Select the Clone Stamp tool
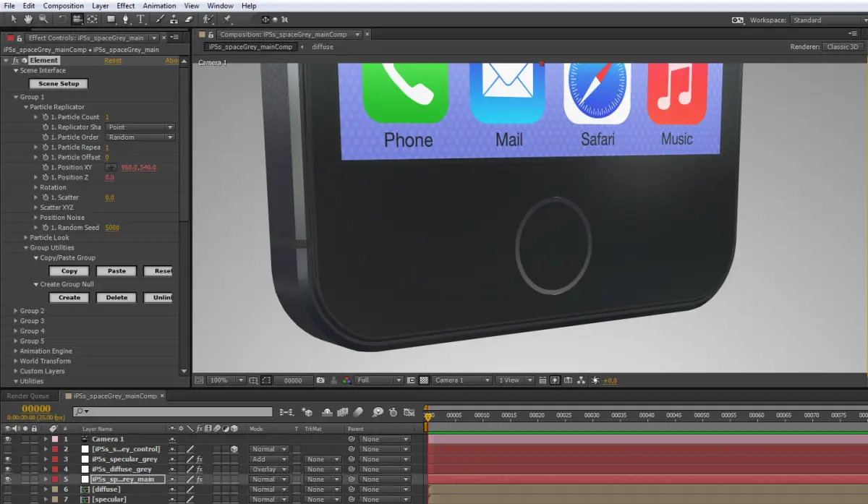Viewport: 868px width, 504px height. pos(174,19)
